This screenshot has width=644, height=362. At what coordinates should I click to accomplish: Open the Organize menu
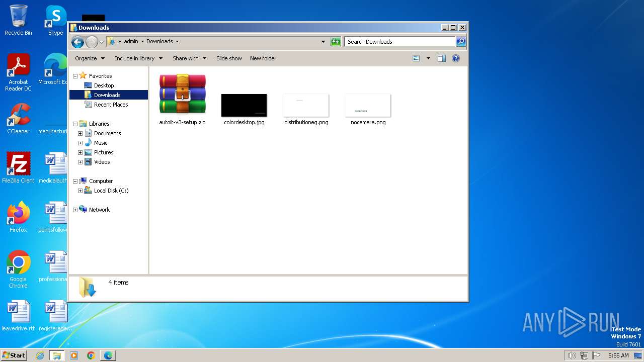click(x=90, y=58)
